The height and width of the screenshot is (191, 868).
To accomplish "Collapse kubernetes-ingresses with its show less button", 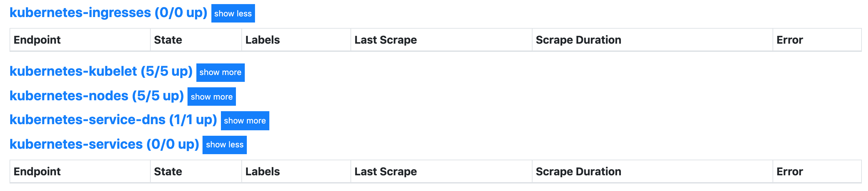I will 233,14.
